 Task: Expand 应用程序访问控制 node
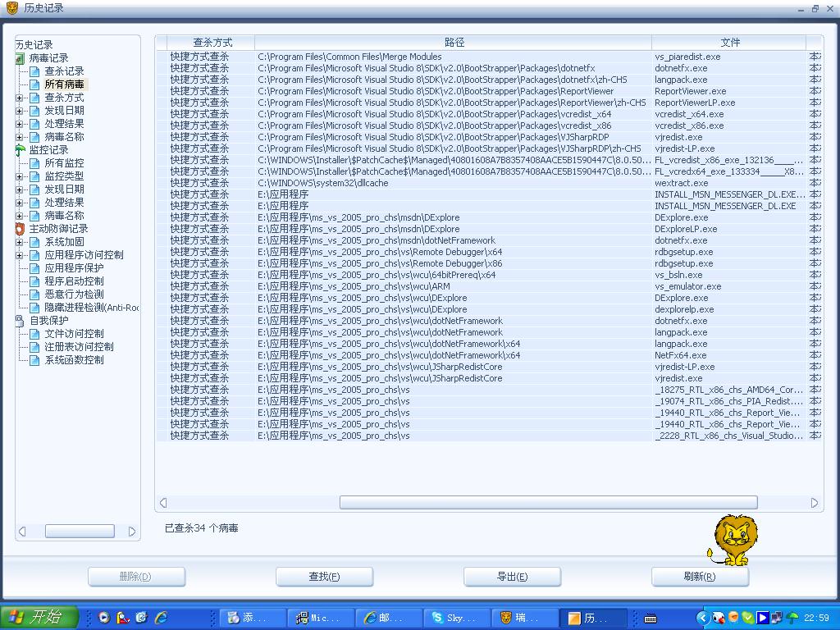[x=20, y=256]
